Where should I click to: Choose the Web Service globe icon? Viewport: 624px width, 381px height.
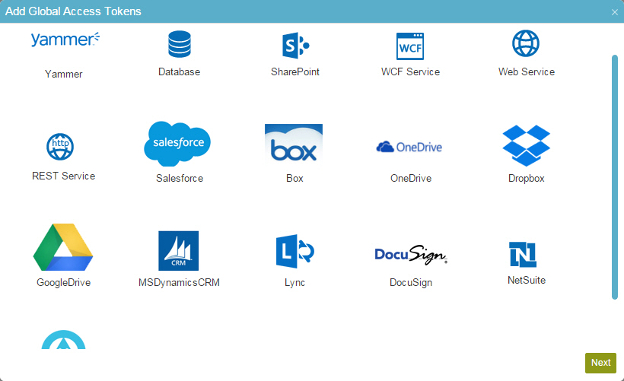(526, 43)
